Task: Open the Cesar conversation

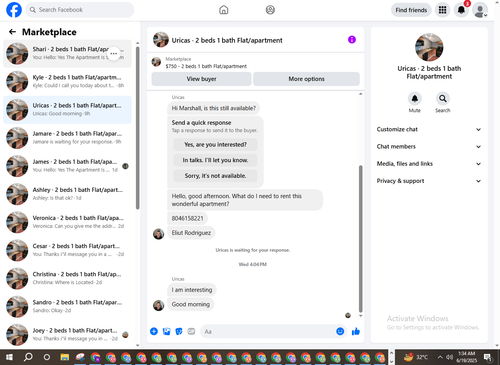Action: [x=67, y=250]
